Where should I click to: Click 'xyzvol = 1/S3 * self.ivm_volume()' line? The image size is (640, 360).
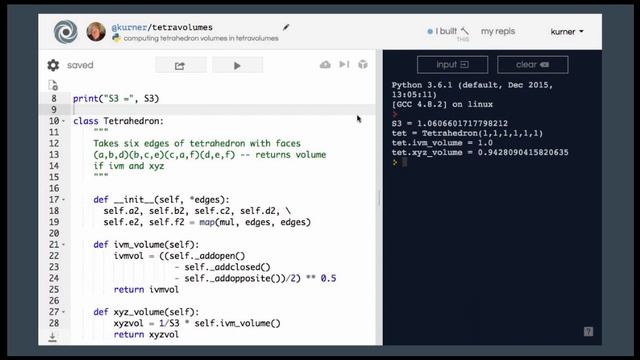coord(197,323)
